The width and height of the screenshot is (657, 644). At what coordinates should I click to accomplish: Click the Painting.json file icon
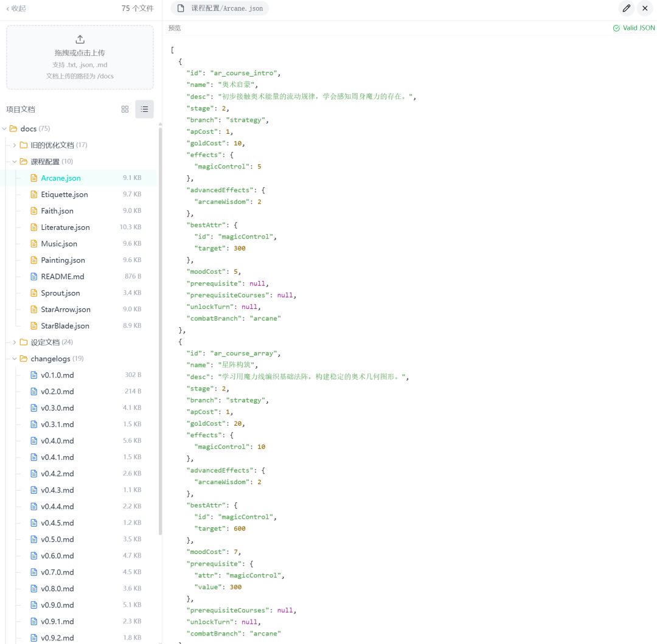pos(34,260)
